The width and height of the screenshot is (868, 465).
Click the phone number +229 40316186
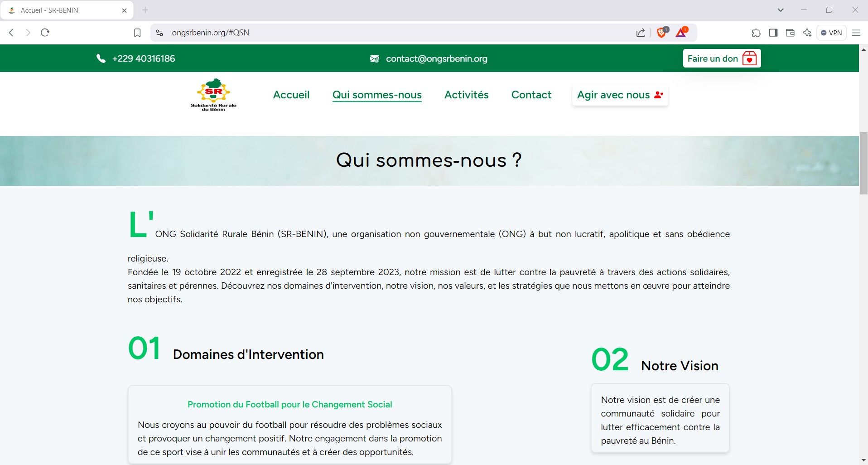[x=144, y=58]
